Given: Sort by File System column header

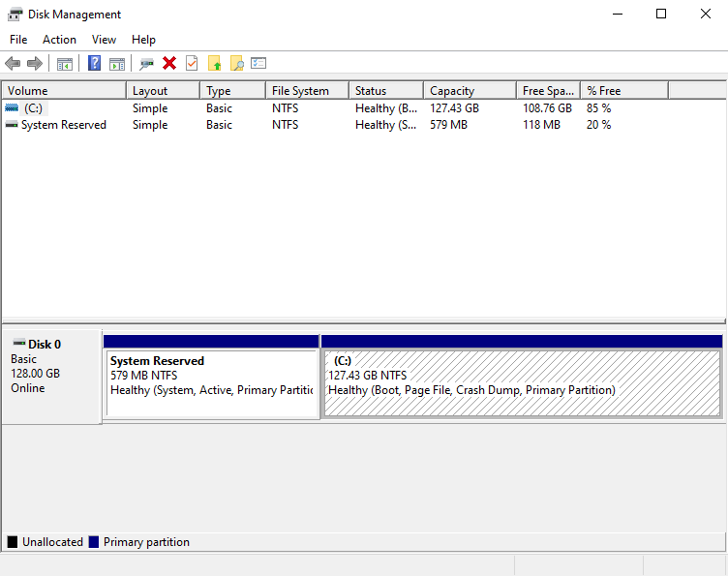Looking at the screenshot, I should click(x=307, y=90).
